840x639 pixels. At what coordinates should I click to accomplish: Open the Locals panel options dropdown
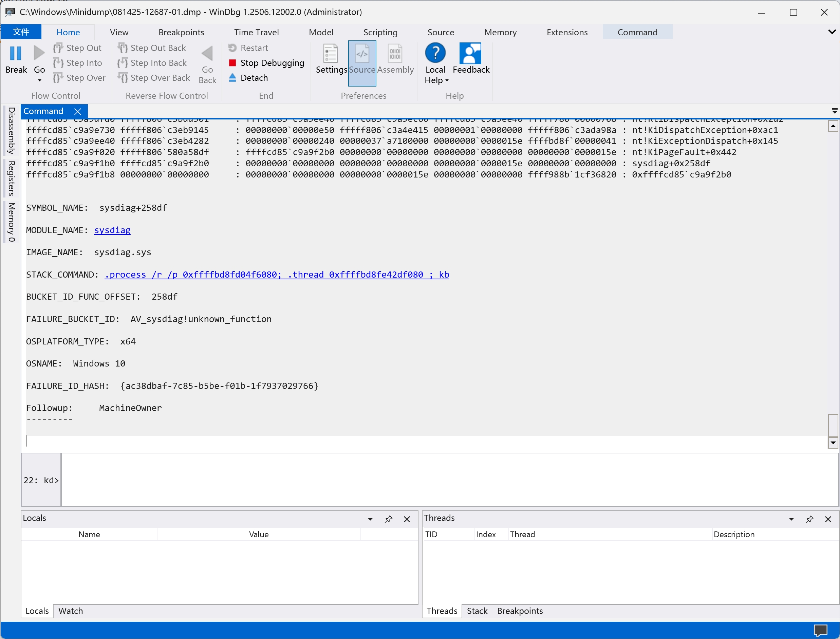click(370, 519)
